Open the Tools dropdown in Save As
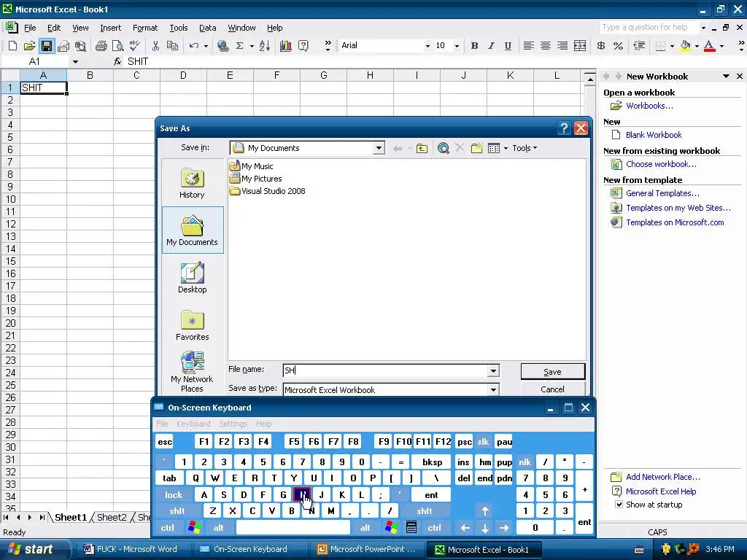The height and width of the screenshot is (560, 747). click(525, 148)
